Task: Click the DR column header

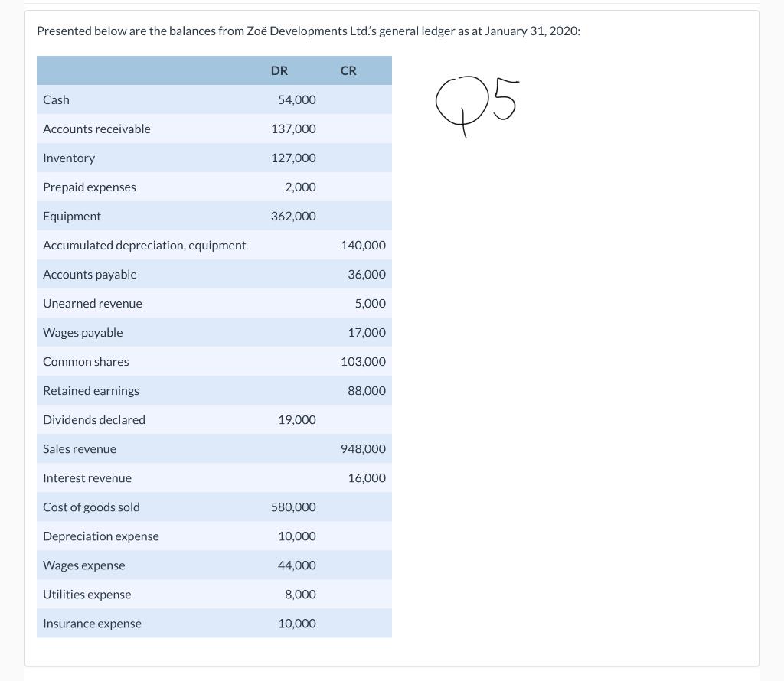Action: click(279, 70)
